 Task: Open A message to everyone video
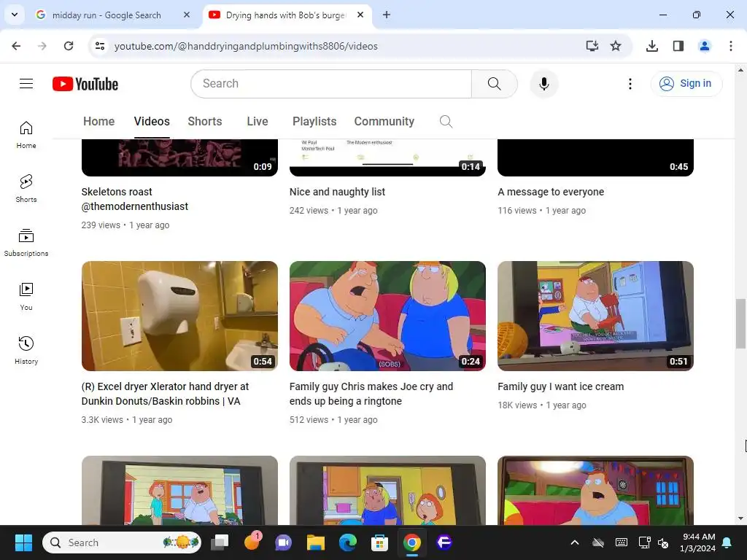coord(551,192)
